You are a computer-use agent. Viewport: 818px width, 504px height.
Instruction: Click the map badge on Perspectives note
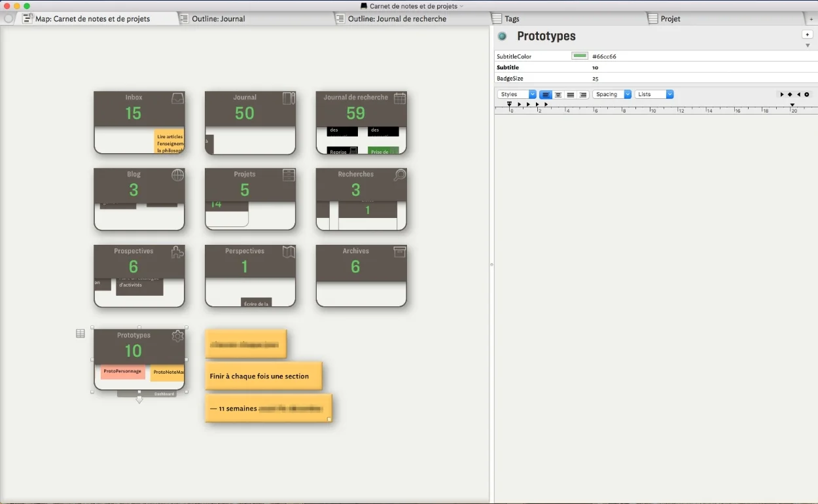point(289,252)
